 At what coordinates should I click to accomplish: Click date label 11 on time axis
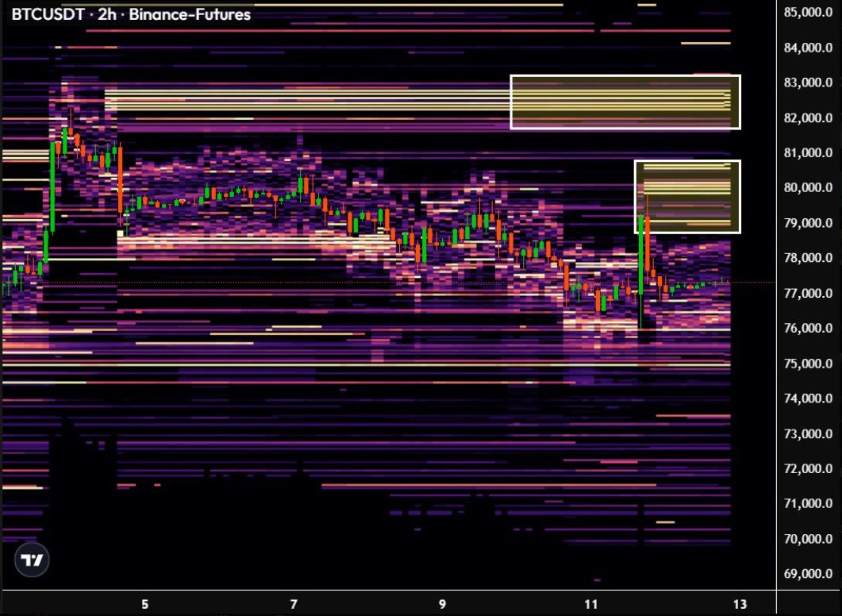[x=591, y=604]
